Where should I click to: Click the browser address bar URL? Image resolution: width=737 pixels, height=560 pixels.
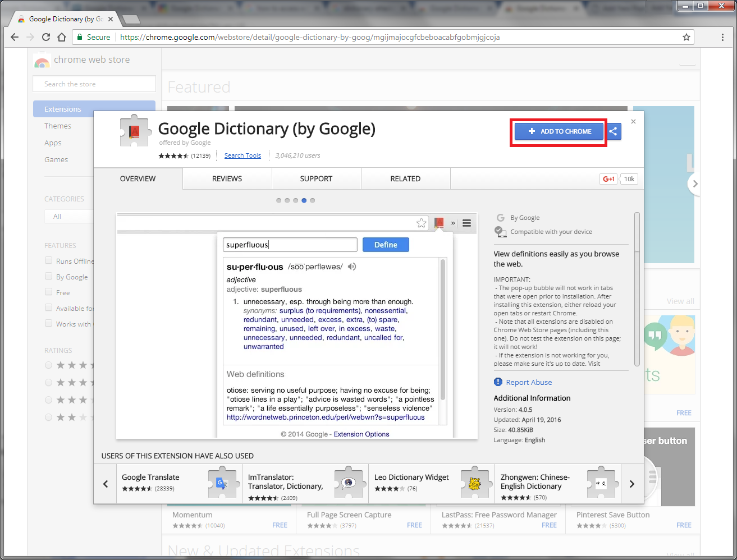tap(310, 37)
